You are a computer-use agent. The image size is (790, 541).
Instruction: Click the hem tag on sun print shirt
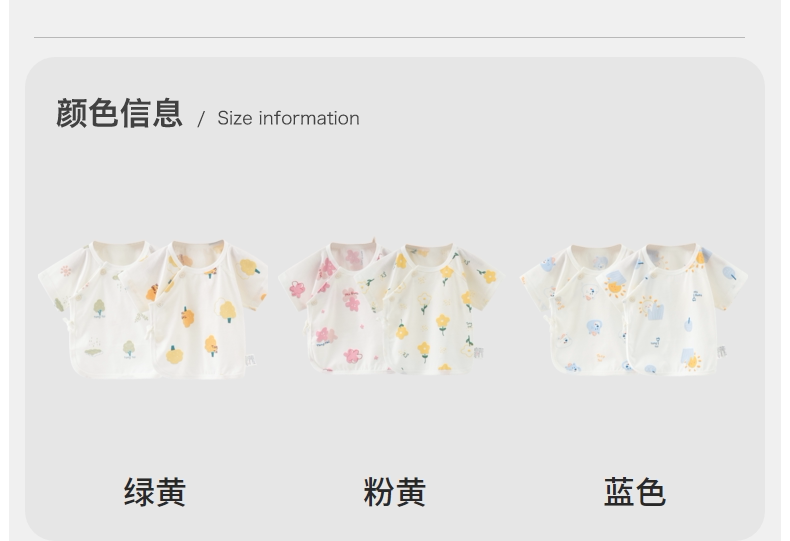tap(722, 351)
